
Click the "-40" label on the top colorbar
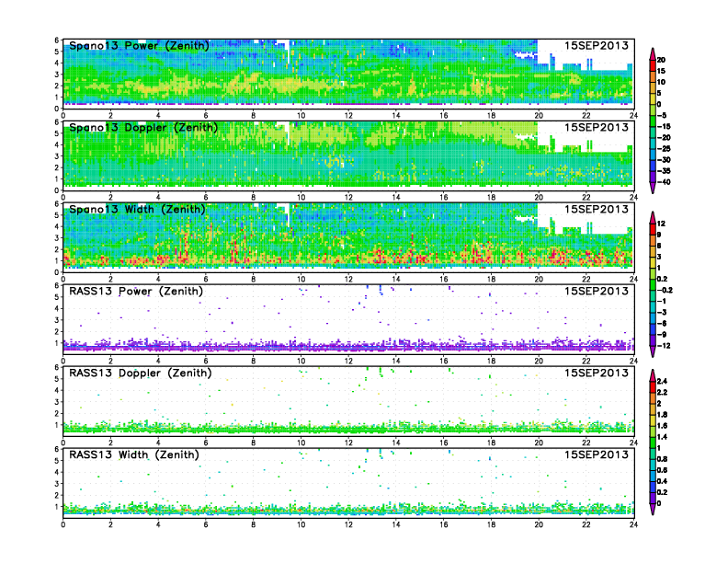[x=664, y=182]
